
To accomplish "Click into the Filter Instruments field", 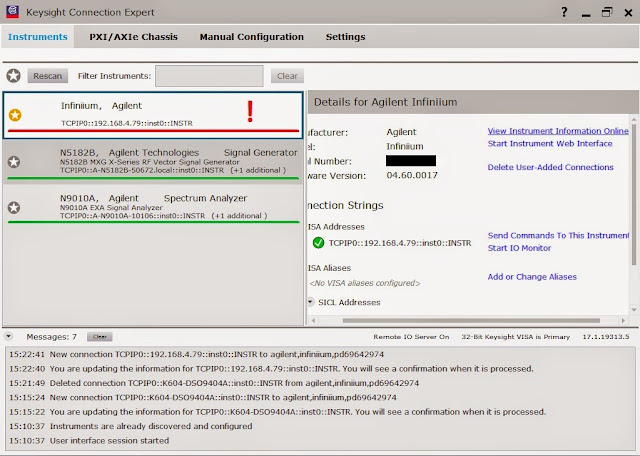I will point(209,76).
